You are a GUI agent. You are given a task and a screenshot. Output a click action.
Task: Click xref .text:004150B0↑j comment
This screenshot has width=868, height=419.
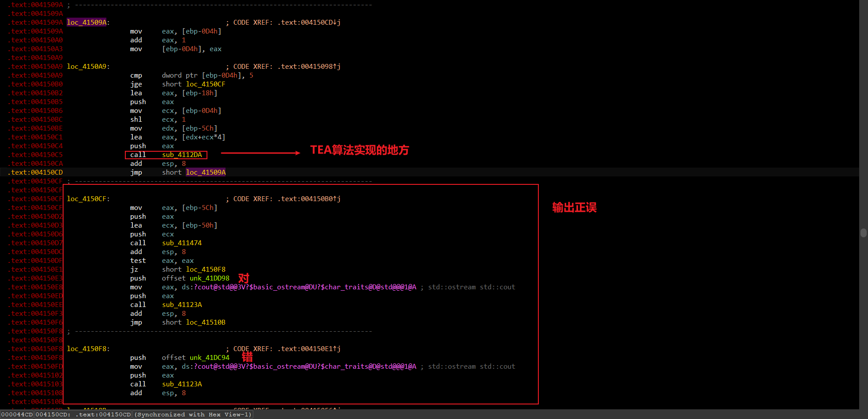309,199
